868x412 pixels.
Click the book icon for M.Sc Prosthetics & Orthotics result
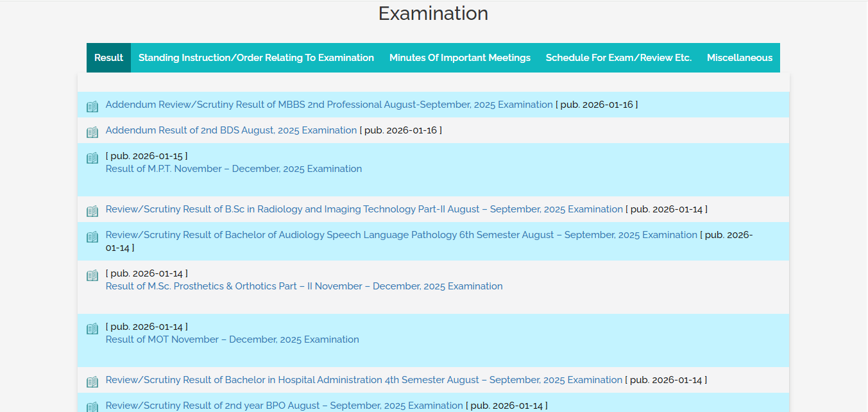point(92,275)
